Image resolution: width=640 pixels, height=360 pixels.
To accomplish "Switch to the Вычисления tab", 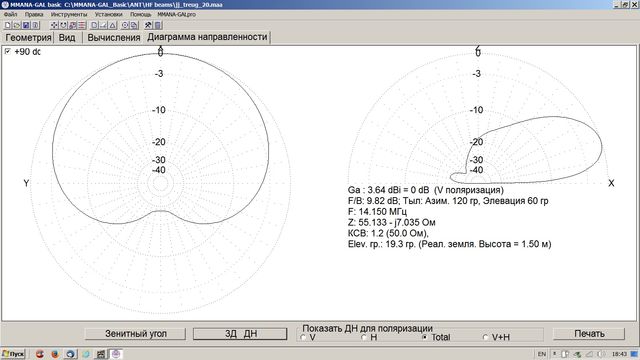I will tap(113, 38).
